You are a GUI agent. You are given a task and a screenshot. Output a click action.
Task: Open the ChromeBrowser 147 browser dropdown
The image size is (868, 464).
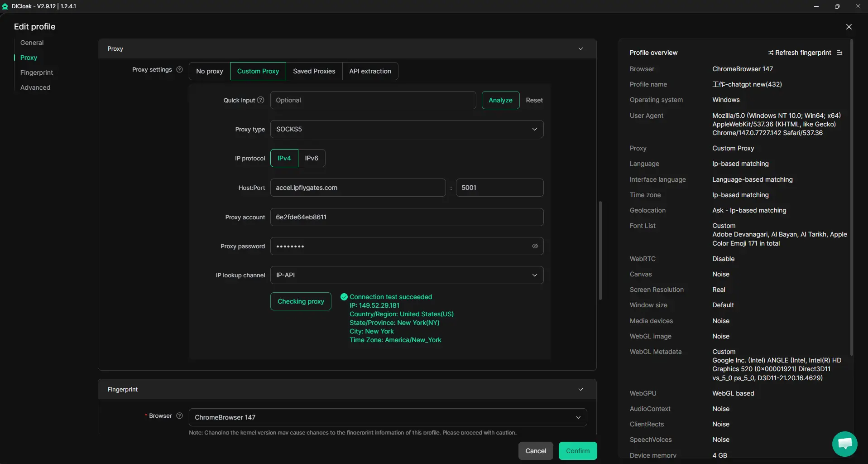[388, 417]
